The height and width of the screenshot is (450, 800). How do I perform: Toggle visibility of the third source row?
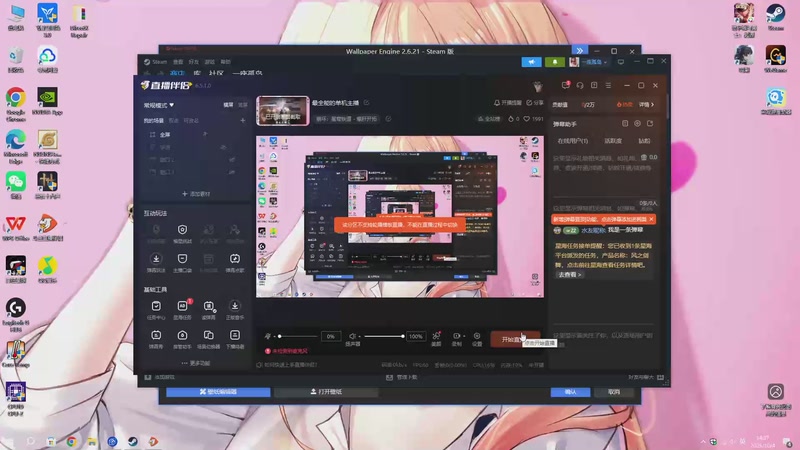(232, 160)
